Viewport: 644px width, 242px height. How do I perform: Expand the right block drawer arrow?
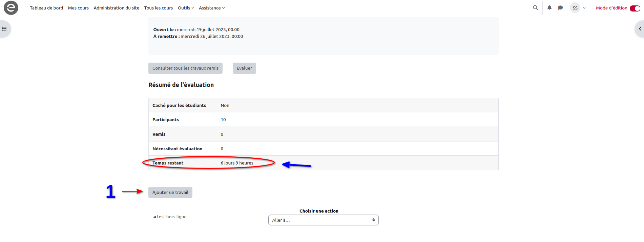pos(640,29)
